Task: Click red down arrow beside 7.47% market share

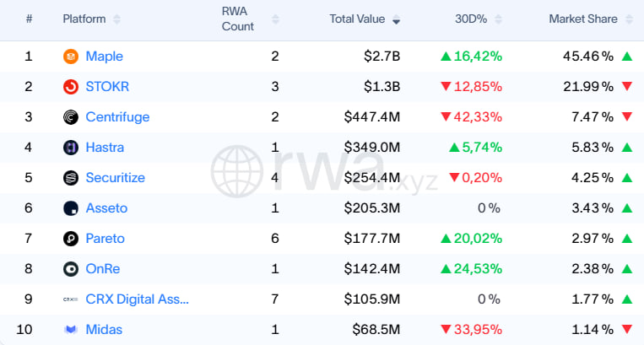Action: (x=627, y=117)
